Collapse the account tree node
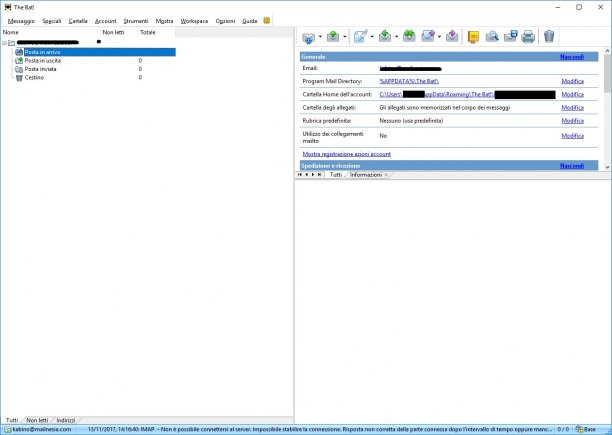This screenshot has height=435, width=612. pos(4,43)
